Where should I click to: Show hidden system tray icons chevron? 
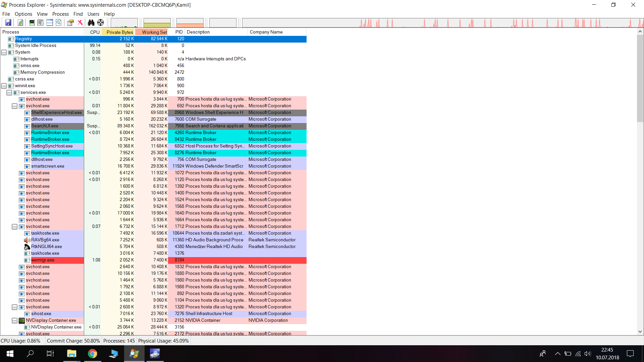(557, 354)
